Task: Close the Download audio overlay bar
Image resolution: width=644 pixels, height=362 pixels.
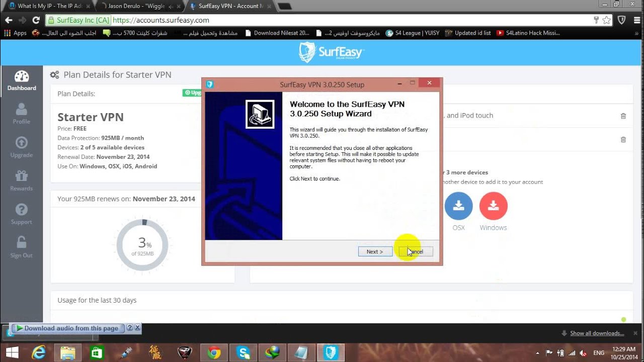Action: (137, 328)
